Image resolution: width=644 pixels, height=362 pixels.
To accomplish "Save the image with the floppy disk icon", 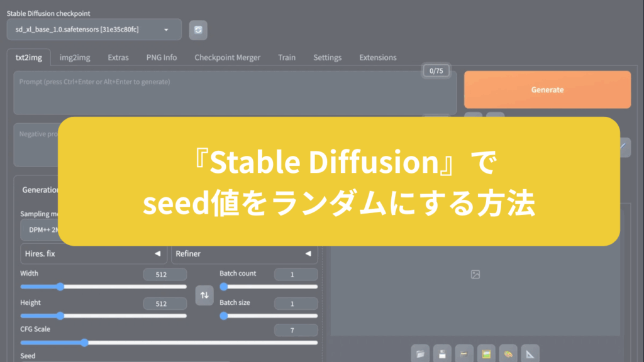I will pos(442,354).
